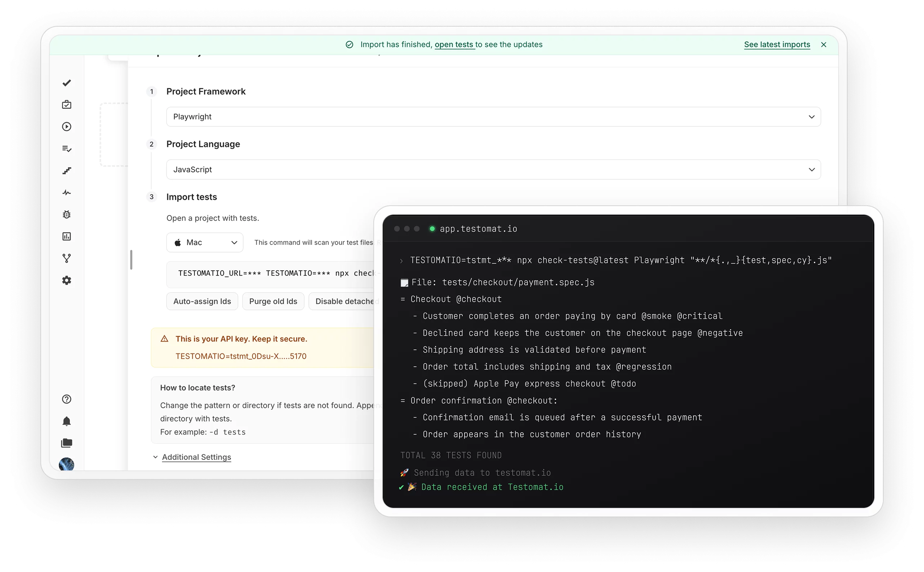Click the 'How to locate tests?' heading
Viewport: 924px width, 572px height.
[x=197, y=388]
